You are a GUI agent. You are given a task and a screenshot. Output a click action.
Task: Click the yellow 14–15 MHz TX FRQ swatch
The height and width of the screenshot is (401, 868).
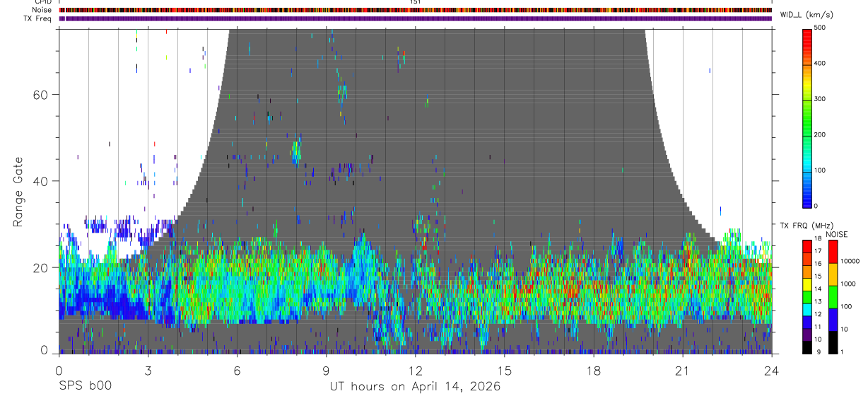807,284
